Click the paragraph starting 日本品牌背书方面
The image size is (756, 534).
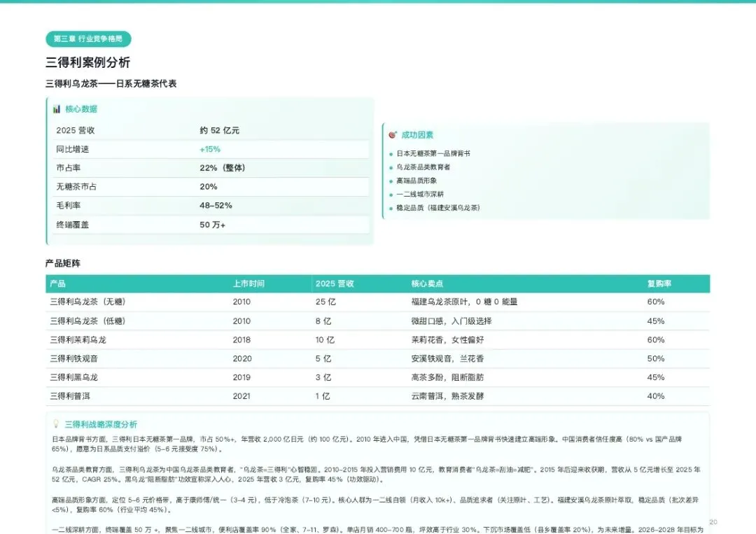367,444
